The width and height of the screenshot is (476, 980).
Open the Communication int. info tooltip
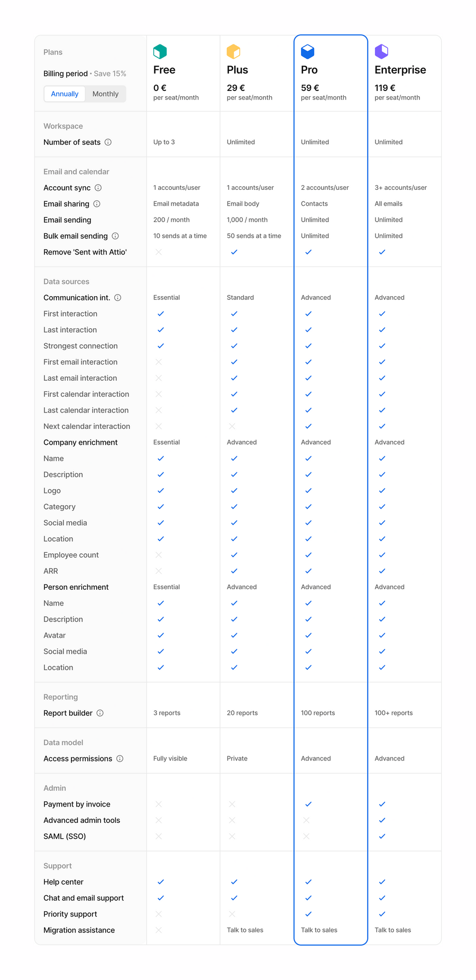click(118, 297)
